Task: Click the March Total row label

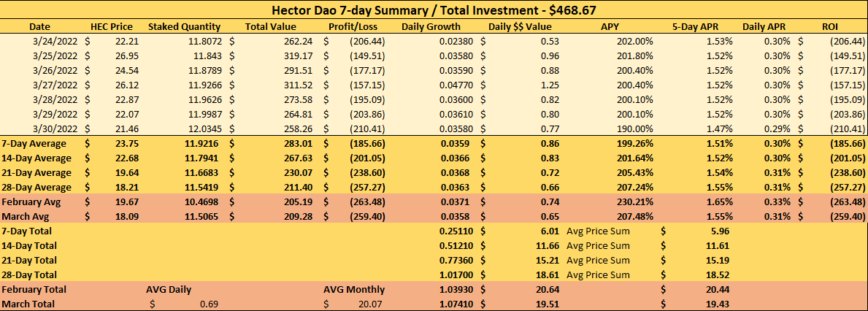Action: tap(28, 304)
